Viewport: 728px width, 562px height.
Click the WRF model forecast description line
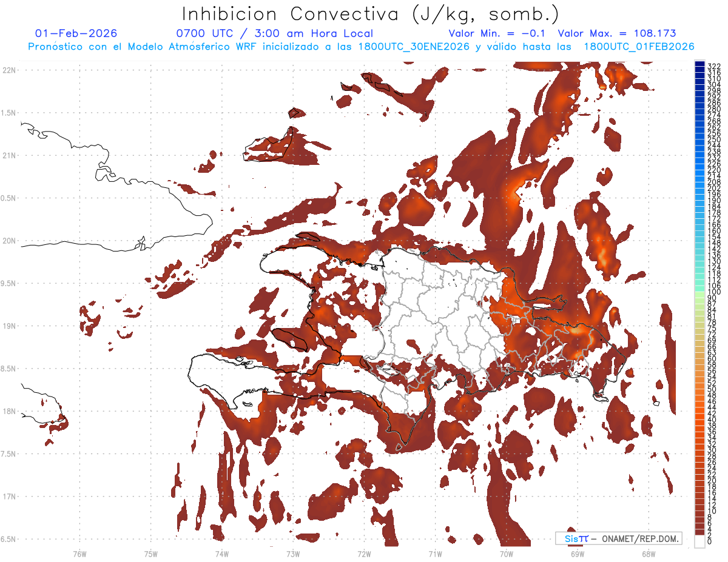[361, 47]
